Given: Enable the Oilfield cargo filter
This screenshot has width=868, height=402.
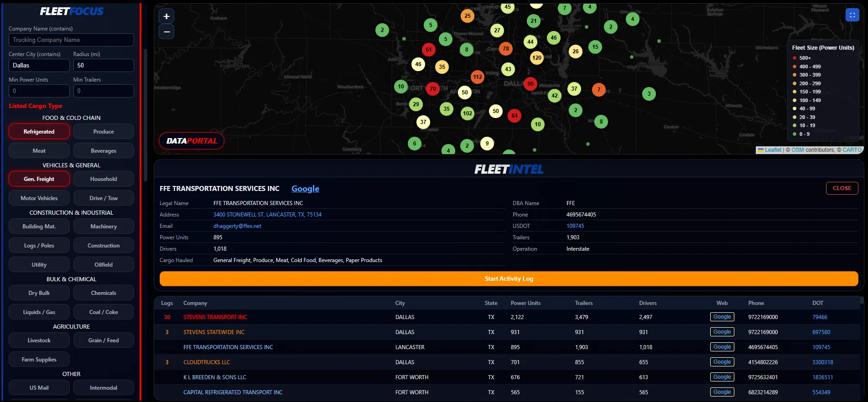Looking at the screenshot, I should point(104,265).
